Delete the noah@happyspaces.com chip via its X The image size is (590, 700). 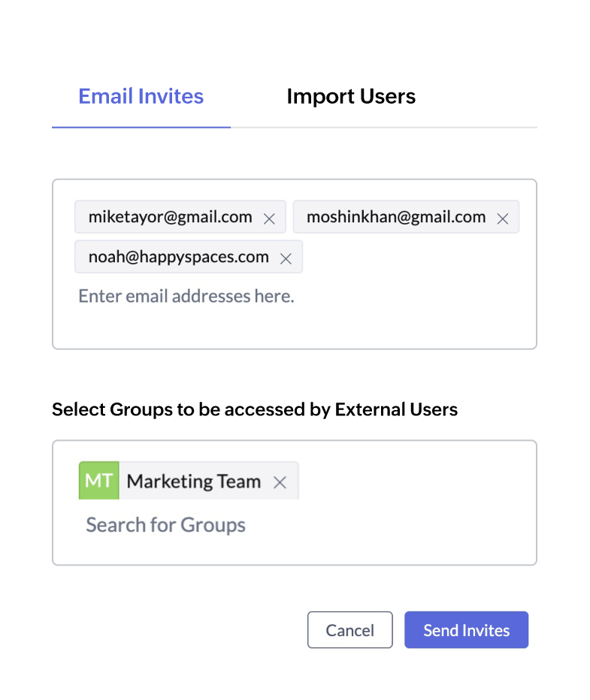point(286,259)
